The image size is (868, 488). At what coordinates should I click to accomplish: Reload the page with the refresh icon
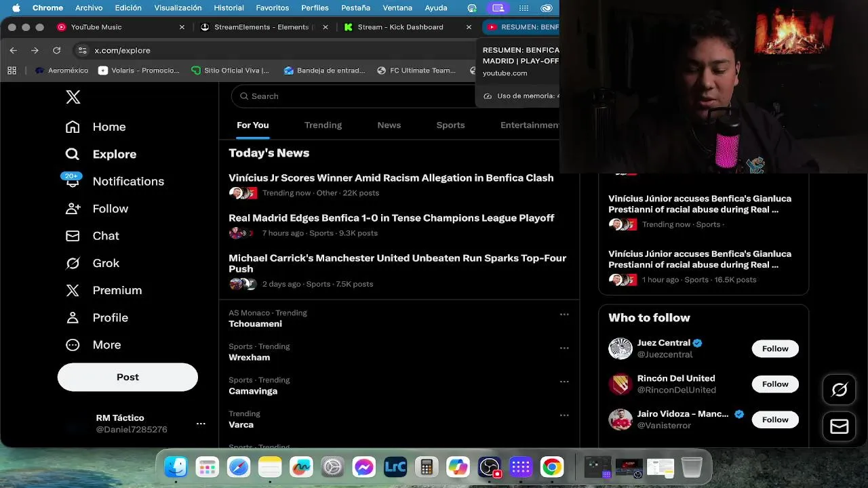[57, 50]
